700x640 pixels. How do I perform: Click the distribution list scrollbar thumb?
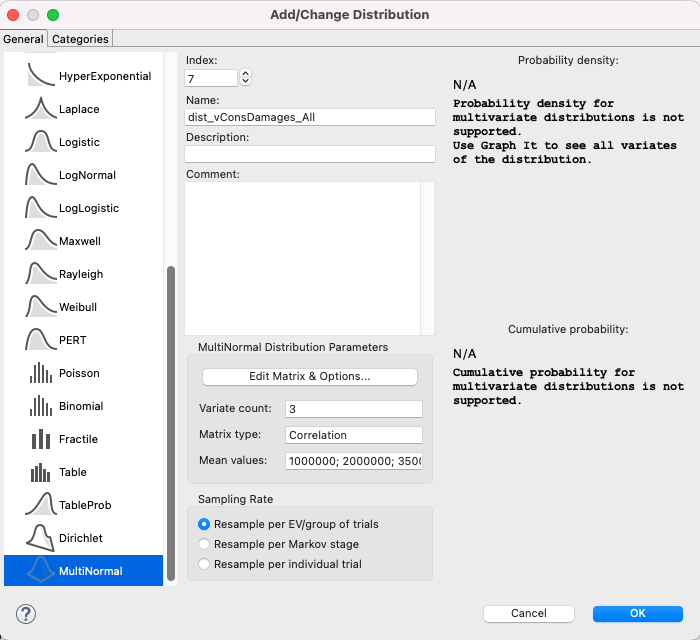[171, 424]
